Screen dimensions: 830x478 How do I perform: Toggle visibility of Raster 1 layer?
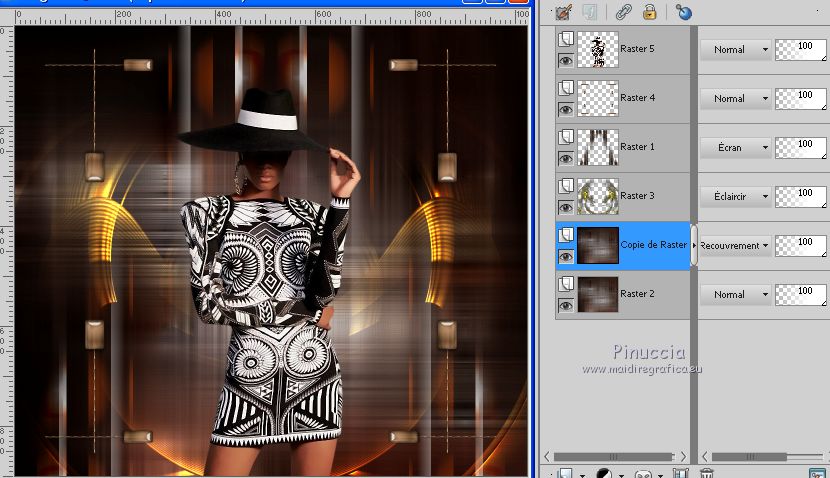pos(566,158)
